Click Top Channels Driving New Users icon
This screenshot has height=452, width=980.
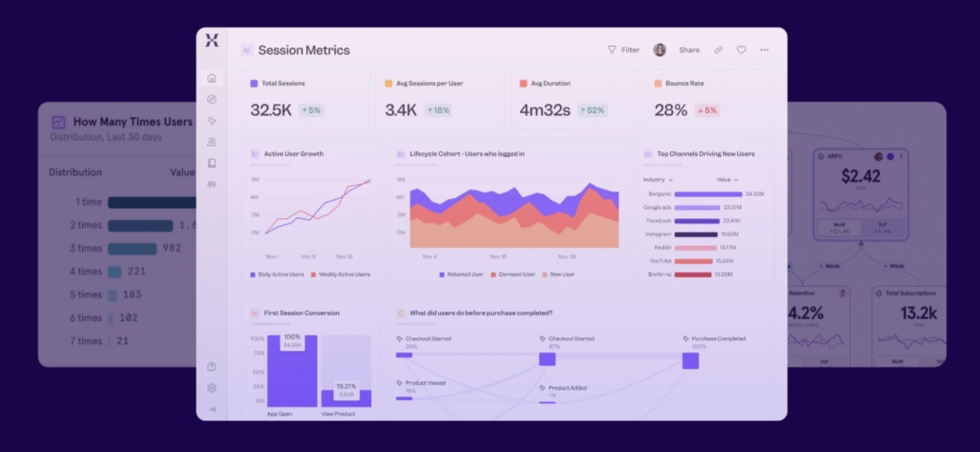(x=648, y=153)
